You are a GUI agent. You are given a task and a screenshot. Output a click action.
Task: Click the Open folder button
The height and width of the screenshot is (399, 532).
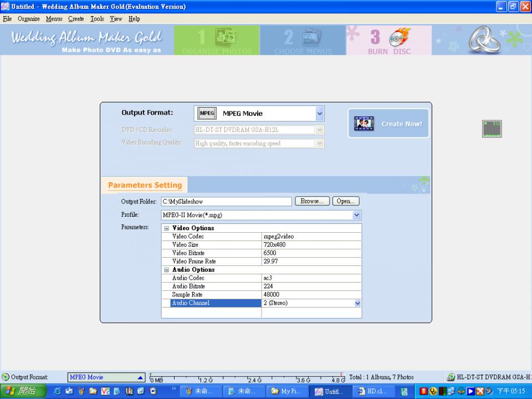(x=346, y=201)
